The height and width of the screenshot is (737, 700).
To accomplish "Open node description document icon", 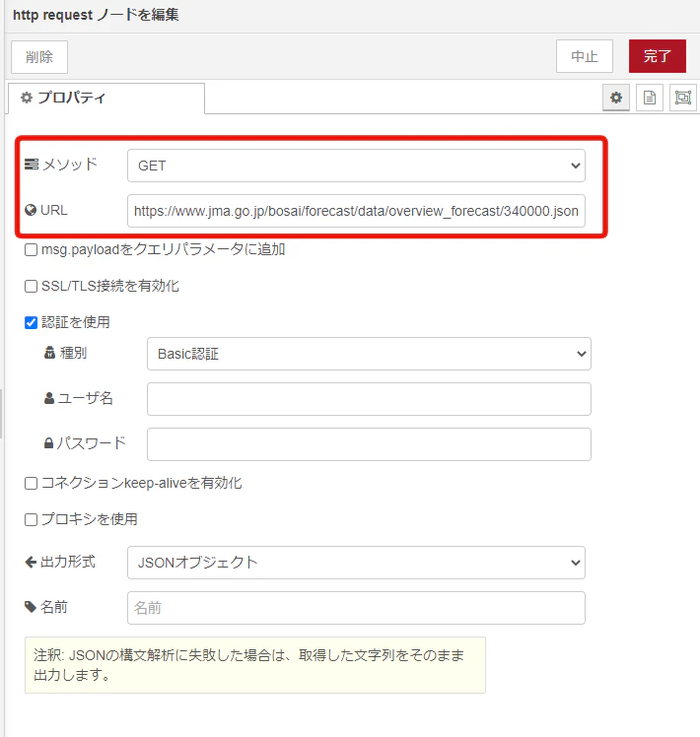I will [x=649, y=98].
